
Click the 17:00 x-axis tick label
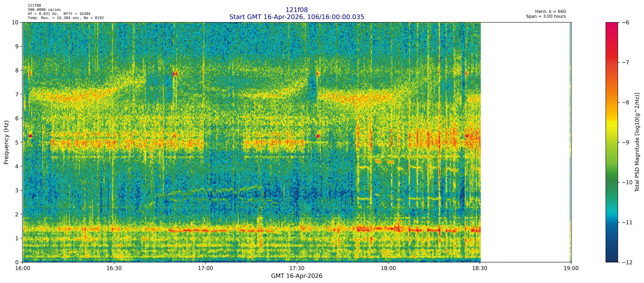point(205,269)
